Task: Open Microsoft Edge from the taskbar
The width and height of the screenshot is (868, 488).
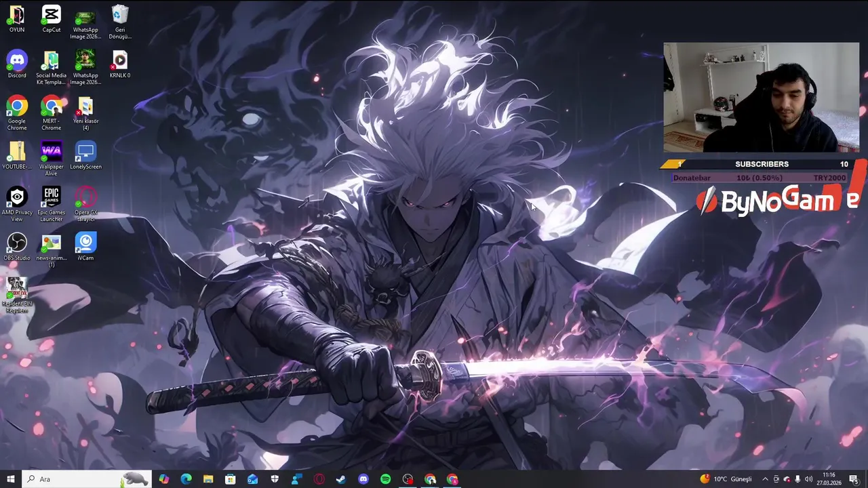Action: [x=186, y=479]
